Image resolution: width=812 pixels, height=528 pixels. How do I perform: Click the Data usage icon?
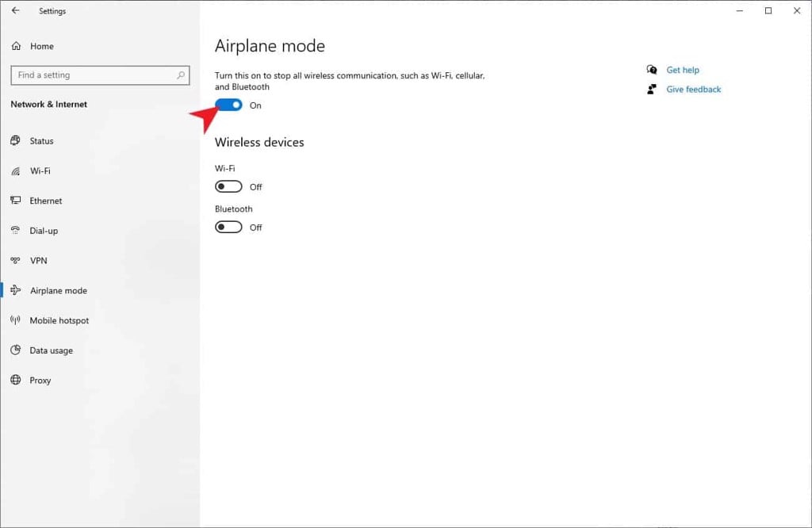[15, 350]
